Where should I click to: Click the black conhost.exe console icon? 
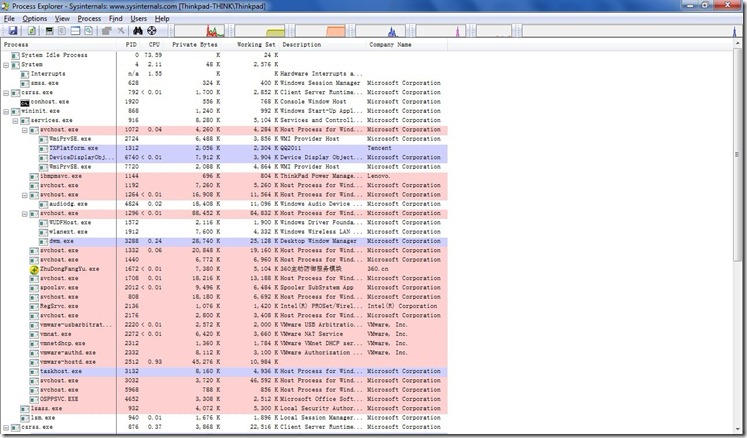pos(25,101)
